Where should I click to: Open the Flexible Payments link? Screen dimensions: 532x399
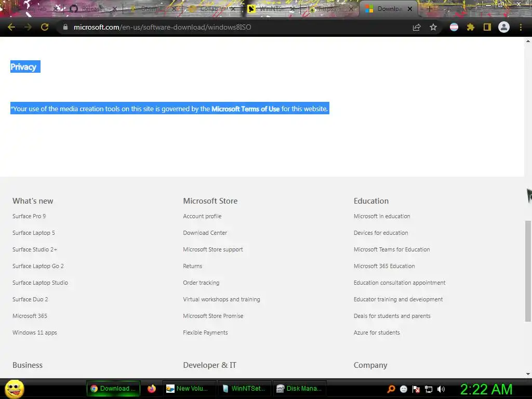click(x=205, y=332)
